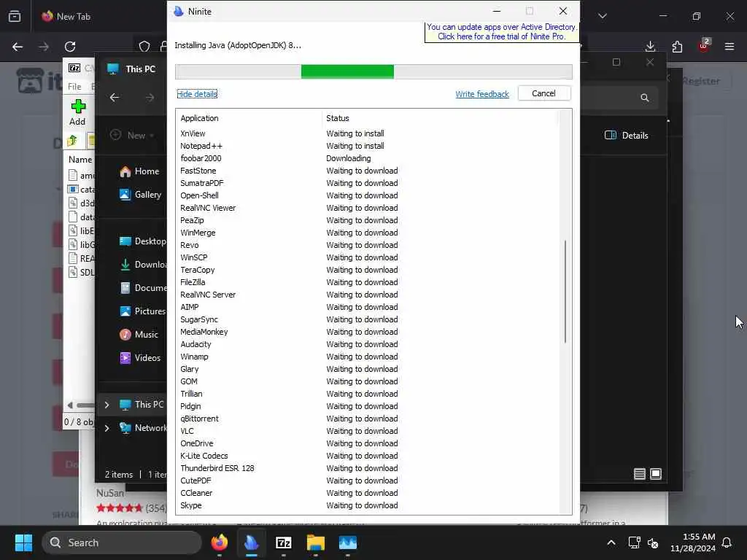Open the notification bell in the taskbar

(727, 542)
